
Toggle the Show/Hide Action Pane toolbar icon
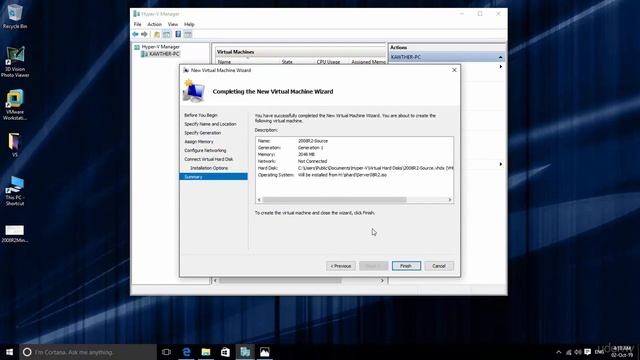pyautogui.click(x=188, y=34)
